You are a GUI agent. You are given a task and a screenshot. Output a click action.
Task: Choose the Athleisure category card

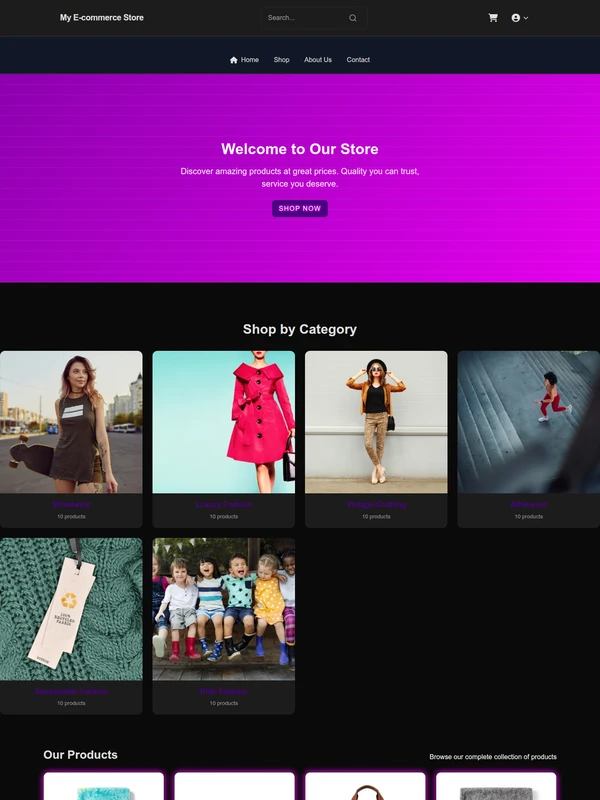point(529,439)
